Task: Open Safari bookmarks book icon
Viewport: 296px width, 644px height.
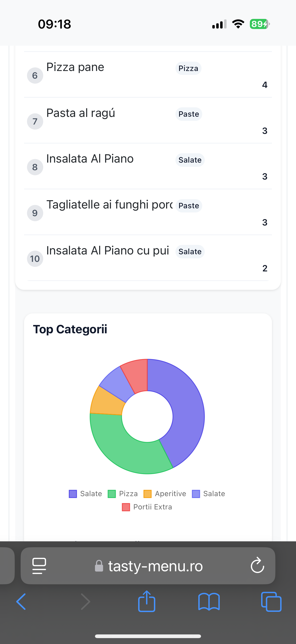Action: (209, 602)
